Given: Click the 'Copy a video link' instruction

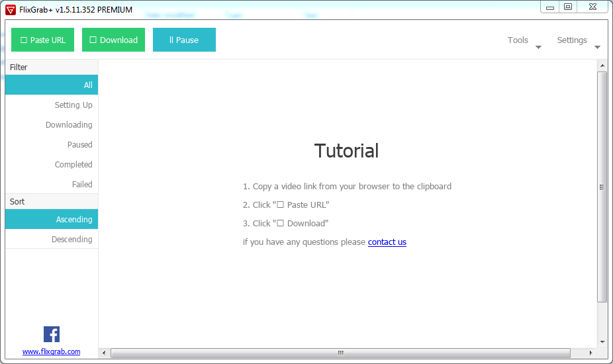Looking at the screenshot, I should [347, 187].
